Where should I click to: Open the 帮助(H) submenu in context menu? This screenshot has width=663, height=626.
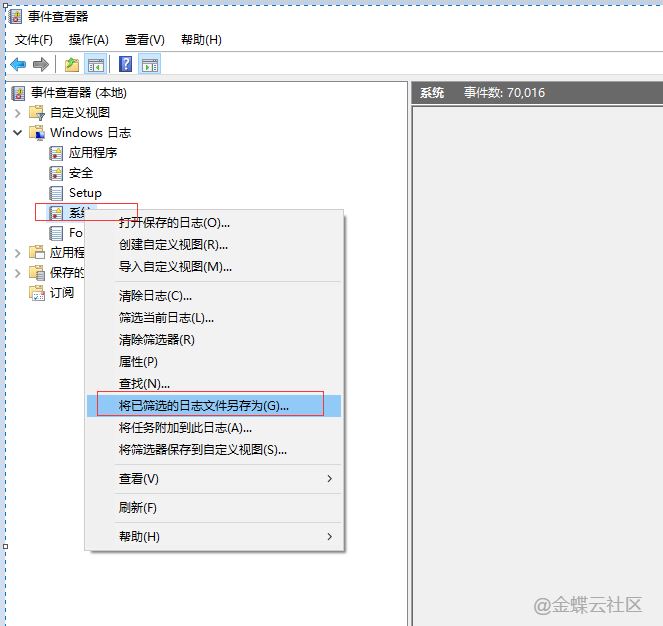tap(139, 537)
